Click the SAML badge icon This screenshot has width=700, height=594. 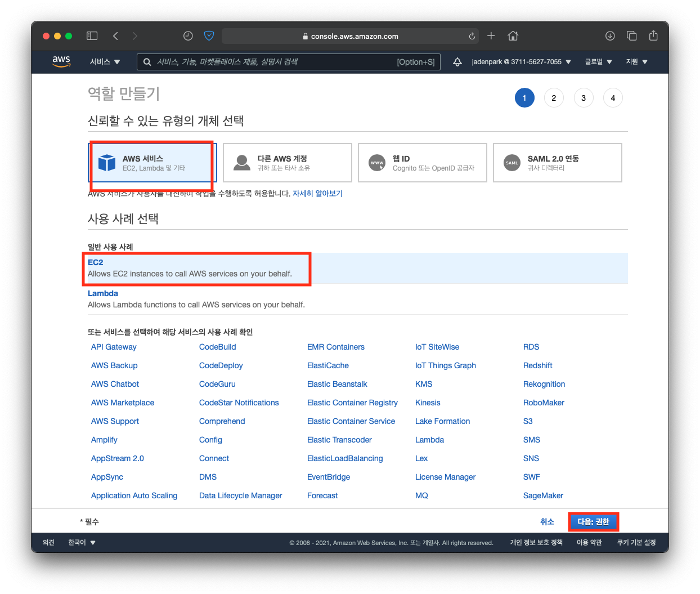click(x=512, y=163)
